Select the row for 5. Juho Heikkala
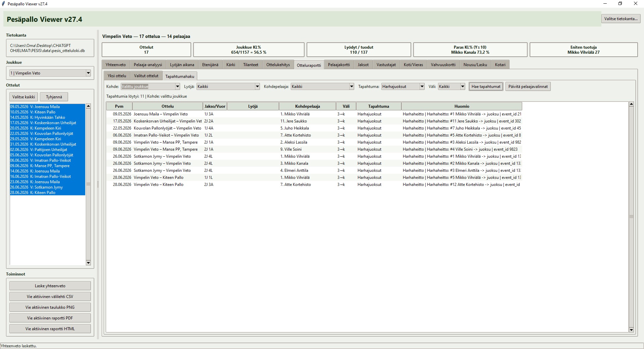 point(314,128)
